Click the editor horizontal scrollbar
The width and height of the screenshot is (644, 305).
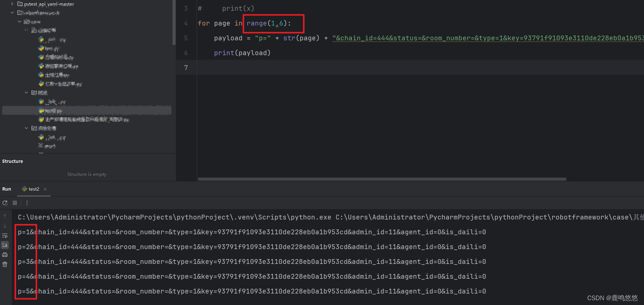tap(382, 179)
